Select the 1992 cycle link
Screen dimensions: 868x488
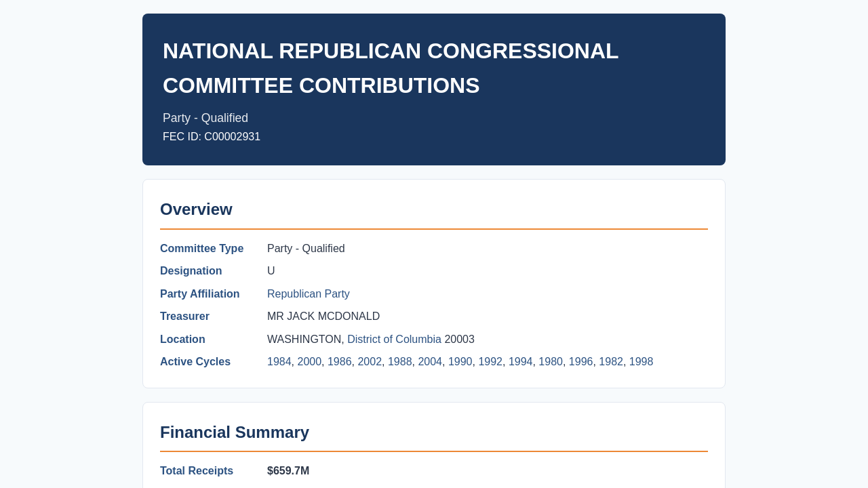click(x=490, y=362)
